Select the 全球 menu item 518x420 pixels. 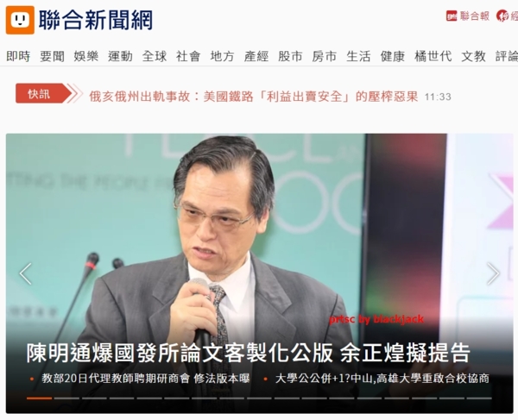click(x=155, y=56)
